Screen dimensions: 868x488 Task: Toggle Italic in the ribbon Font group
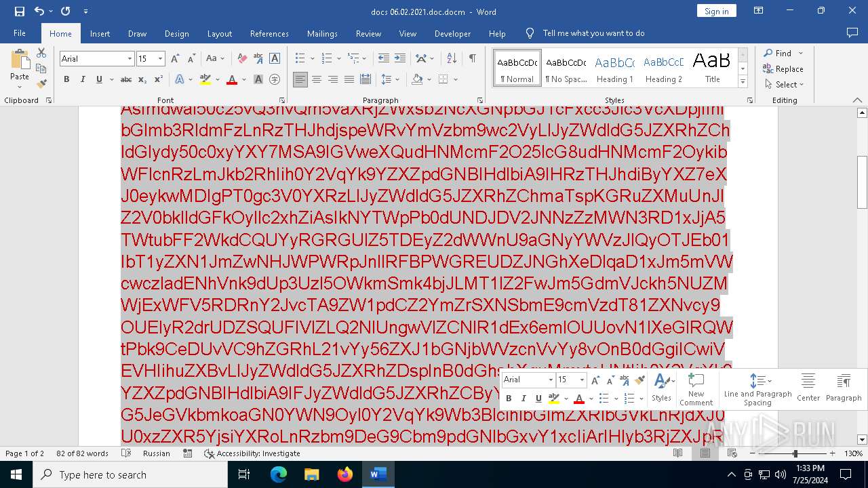click(x=83, y=79)
